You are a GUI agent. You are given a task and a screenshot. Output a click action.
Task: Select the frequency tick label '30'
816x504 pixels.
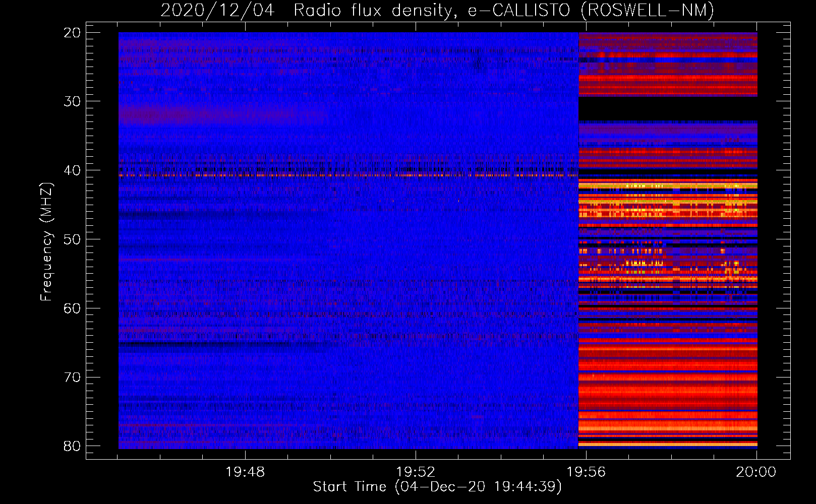72,101
